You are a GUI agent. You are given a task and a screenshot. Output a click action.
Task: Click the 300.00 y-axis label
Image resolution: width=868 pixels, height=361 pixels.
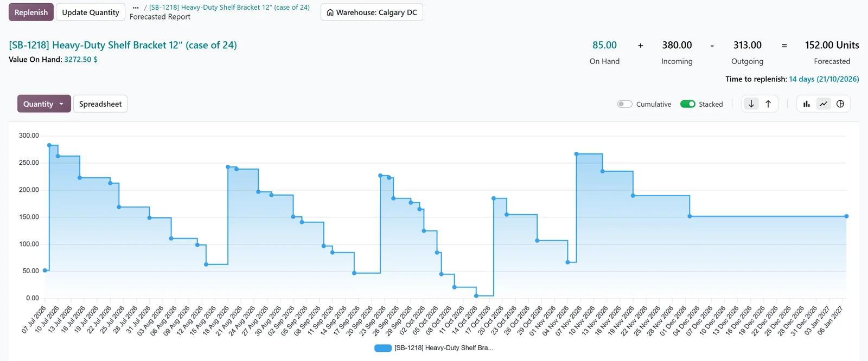29,136
